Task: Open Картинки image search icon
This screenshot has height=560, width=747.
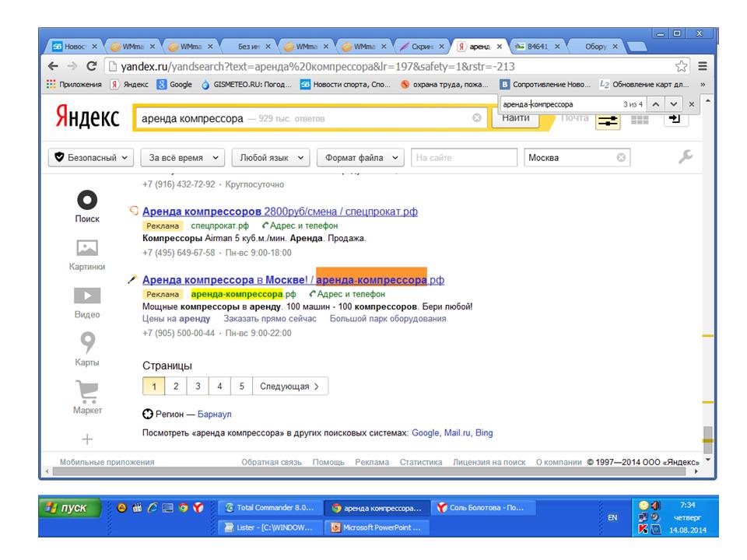Action: pyautogui.click(x=87, y=254)
